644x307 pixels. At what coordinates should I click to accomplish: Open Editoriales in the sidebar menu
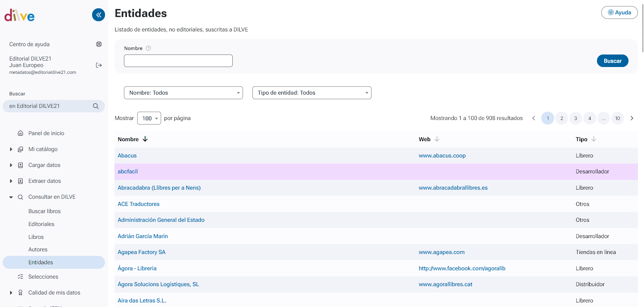41,224
